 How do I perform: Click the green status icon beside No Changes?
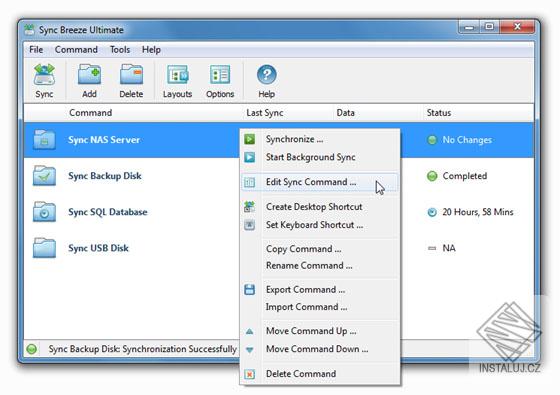click(432, 140)
